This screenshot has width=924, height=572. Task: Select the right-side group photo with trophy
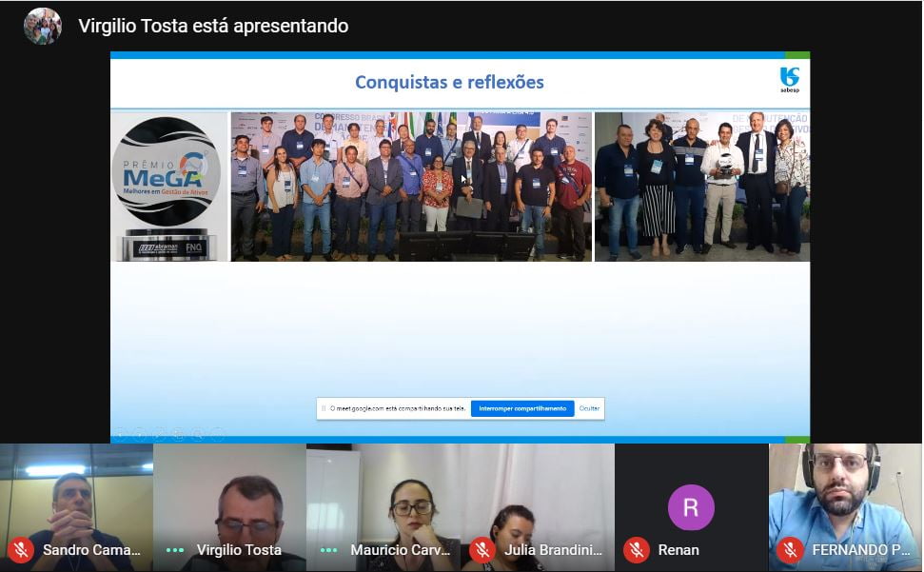point(702,187)
